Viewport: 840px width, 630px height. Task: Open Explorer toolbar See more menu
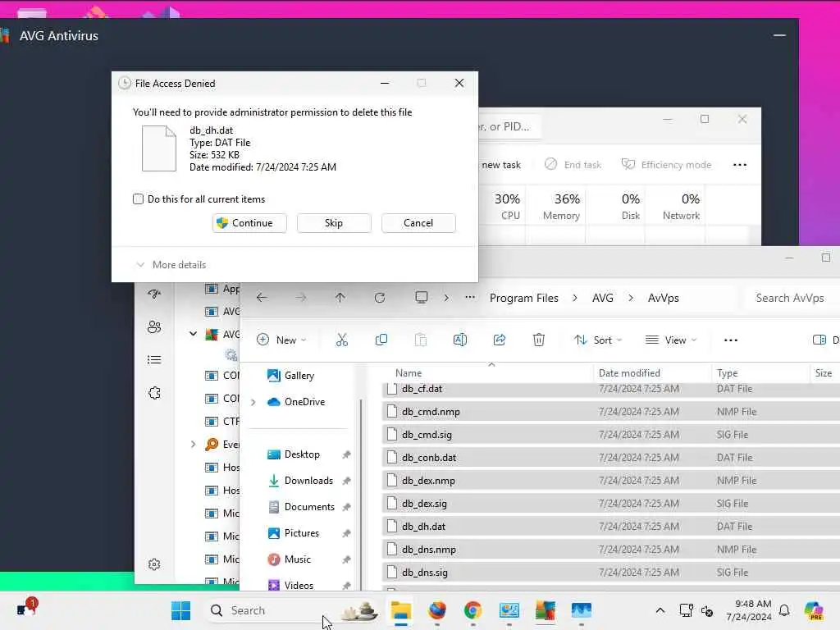pos(731,340)
